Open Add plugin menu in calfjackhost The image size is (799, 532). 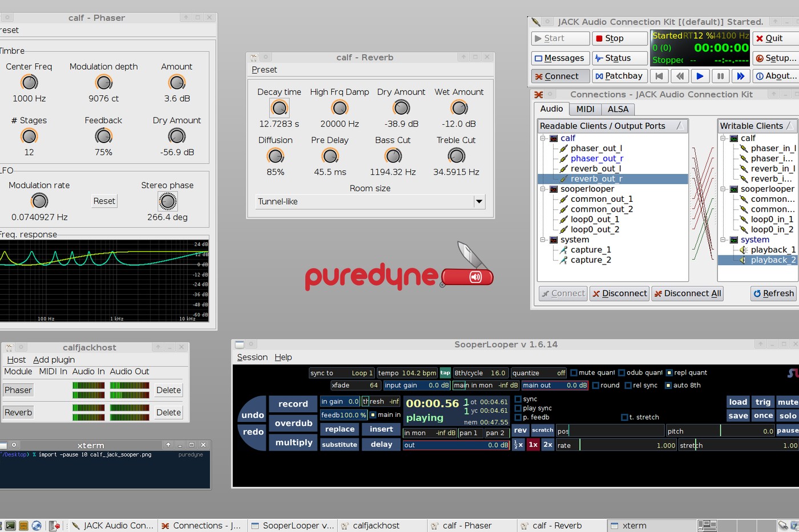pyautogui.click(x=54, y=360)
